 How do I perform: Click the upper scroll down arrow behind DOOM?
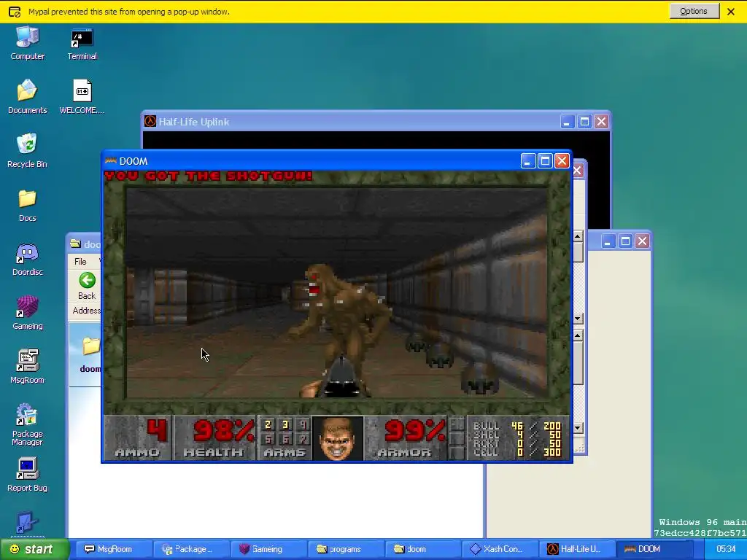click(578, 318)
